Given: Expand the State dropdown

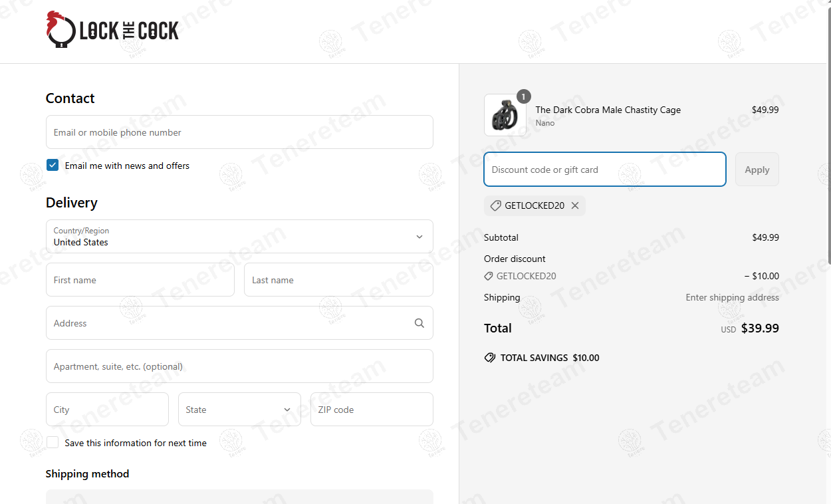Looking at the screenshot, I should coord(239,409).
